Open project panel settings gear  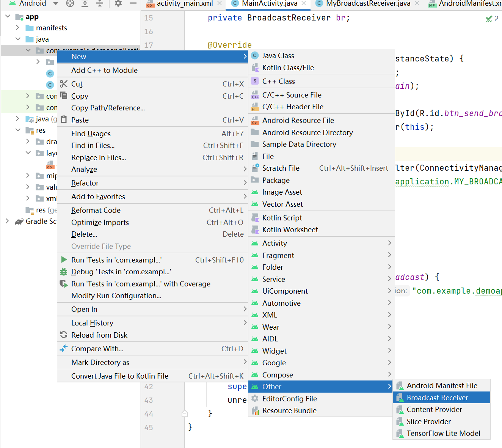[118, 3]
